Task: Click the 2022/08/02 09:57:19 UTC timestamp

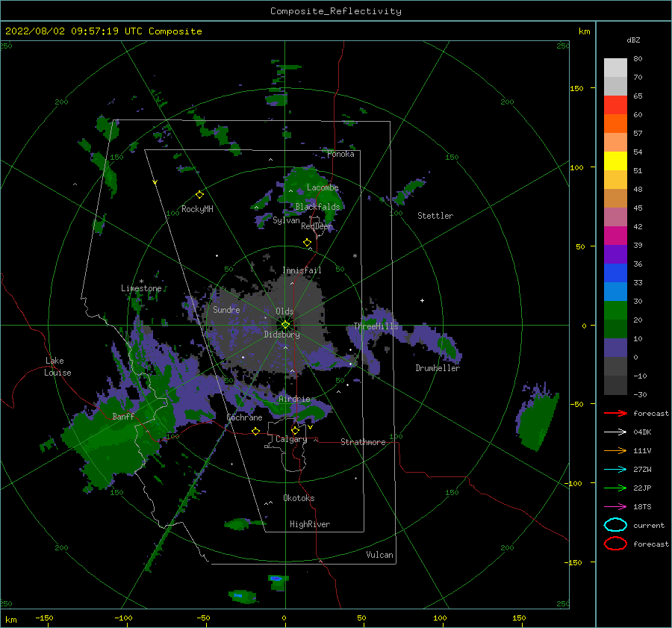Action: click(x=74, y=31)
